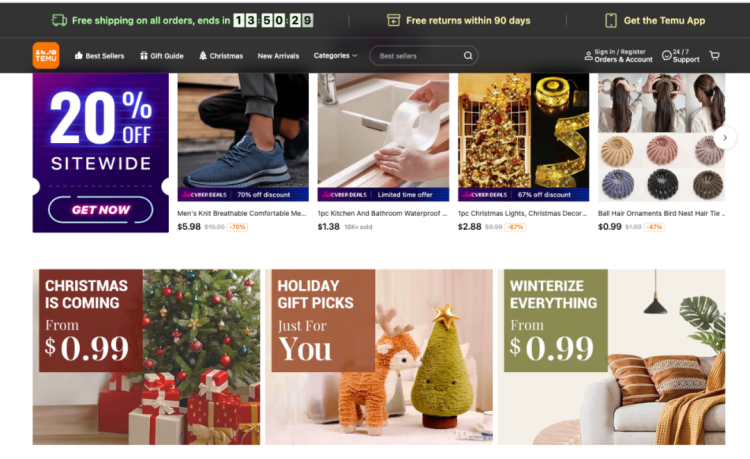The image size is (750, 459).
Task: Click the free shipping truck icon
Action: pyautogui.click(x=59, y=20)
